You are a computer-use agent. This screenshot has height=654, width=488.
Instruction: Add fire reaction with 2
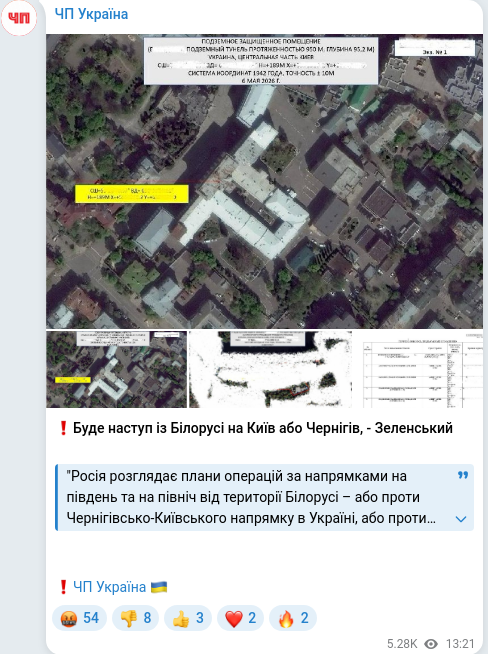pos(293,618)
